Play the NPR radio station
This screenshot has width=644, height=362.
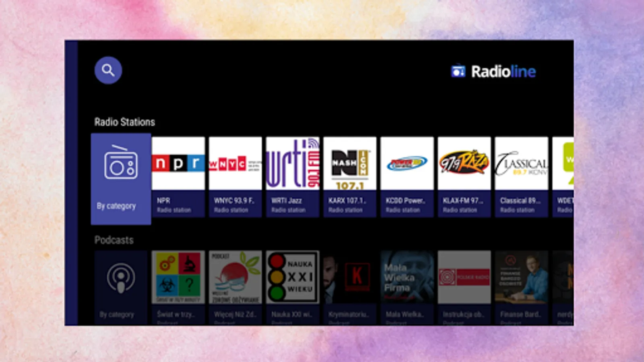coord(178,177)
